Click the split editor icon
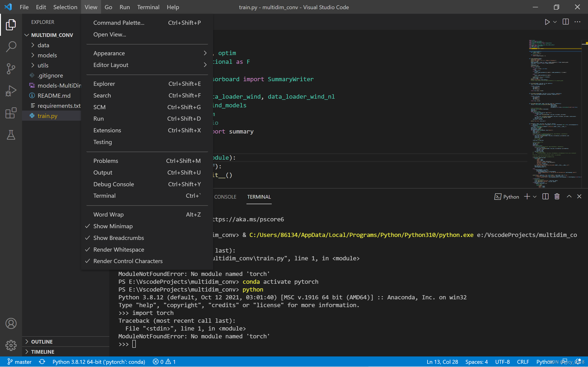 coord(565,22)
